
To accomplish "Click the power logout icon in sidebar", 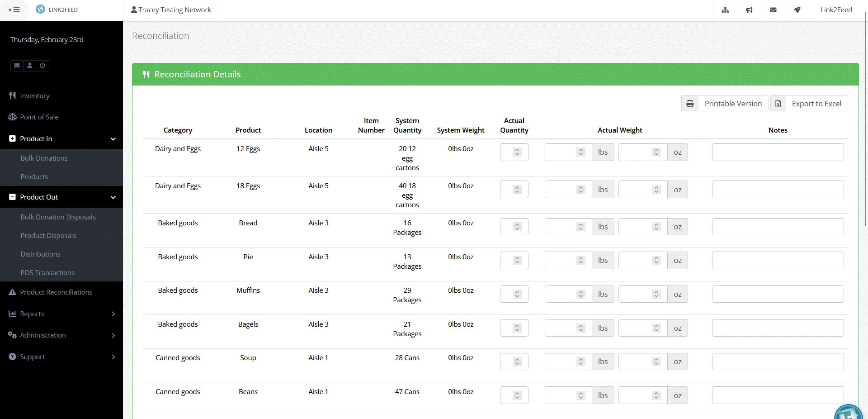I will pyautogui.click(x=42, y=66).
